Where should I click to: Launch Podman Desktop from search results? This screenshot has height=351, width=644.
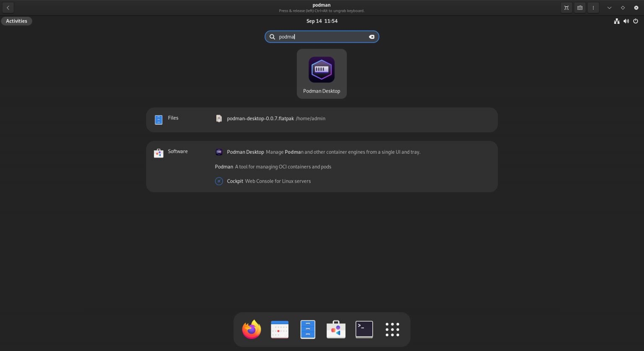322,74
